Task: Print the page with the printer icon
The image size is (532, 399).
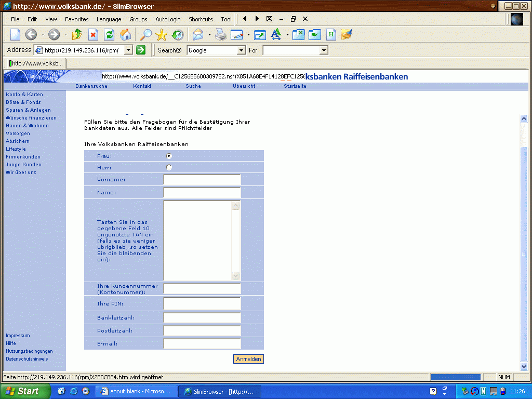Action: tap(221, 34)
